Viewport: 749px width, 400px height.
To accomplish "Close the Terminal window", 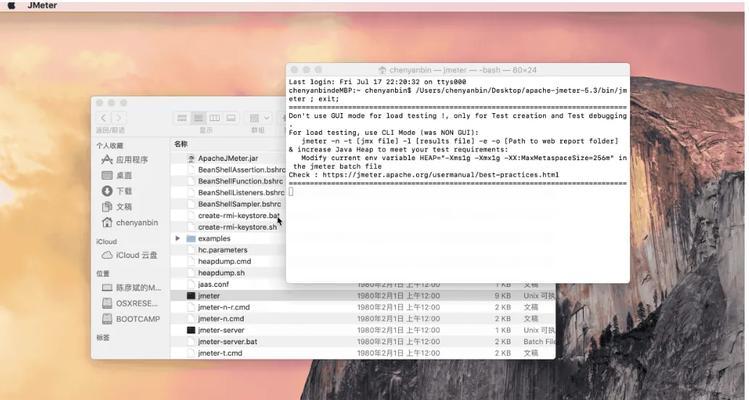I will click(294, 70).
